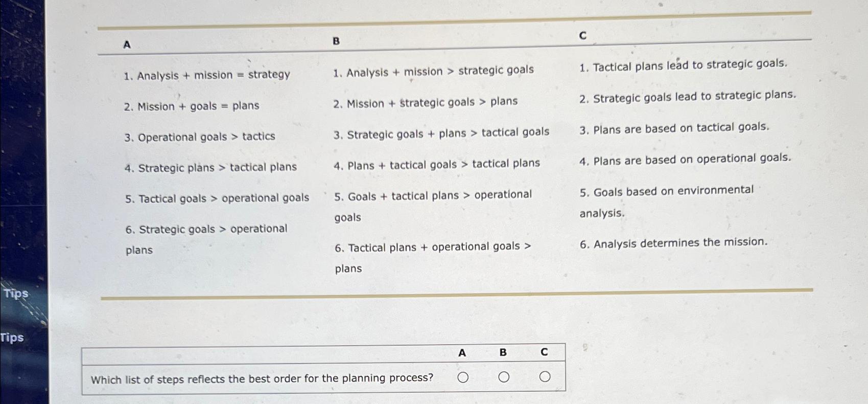
Task: Select 'Strategic plans > tactical plans' in list A
Action: 212,167
